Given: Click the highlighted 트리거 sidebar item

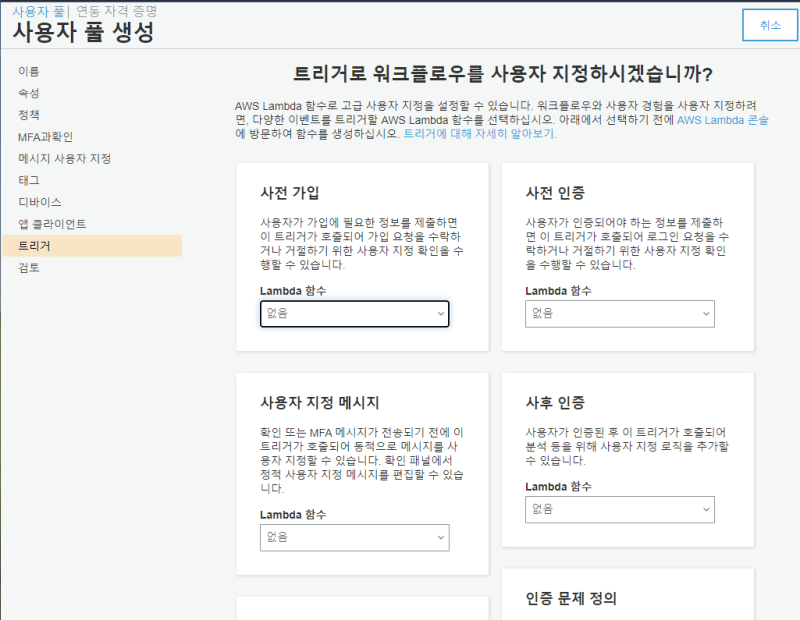Looking at the screenshot, I should click(34, 246).
